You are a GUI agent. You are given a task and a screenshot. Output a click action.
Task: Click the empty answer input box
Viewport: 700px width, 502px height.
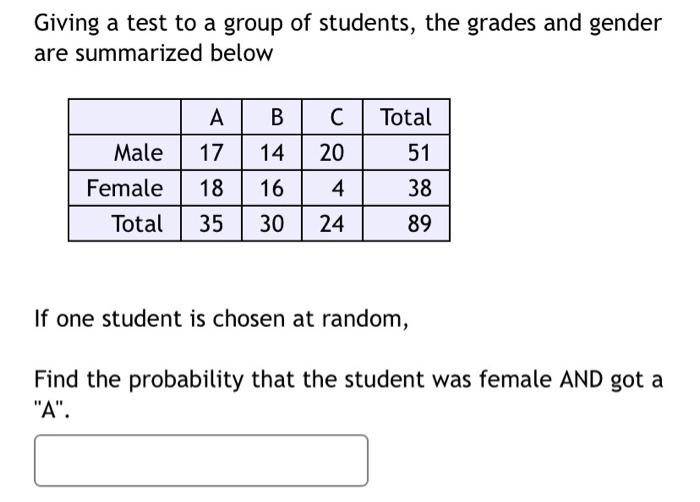click(x=201, y=460)
